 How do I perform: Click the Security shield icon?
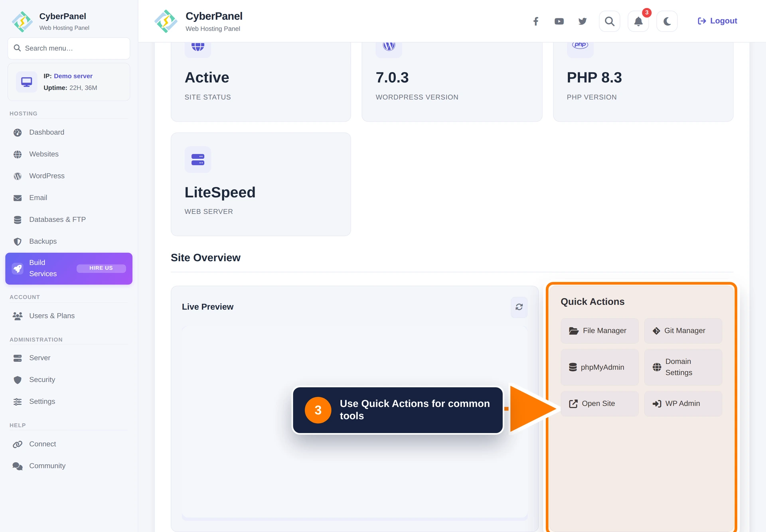pyautogui.click(x=18, y=380)
